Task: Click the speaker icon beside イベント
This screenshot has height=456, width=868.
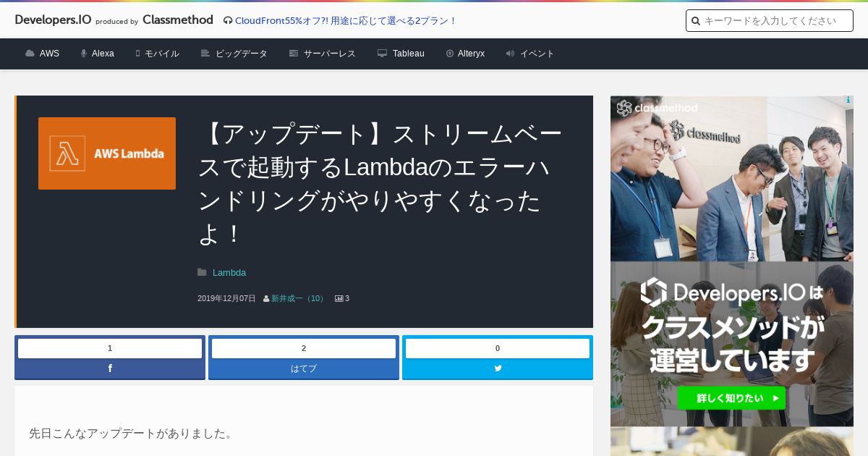Action: point(511,54)
